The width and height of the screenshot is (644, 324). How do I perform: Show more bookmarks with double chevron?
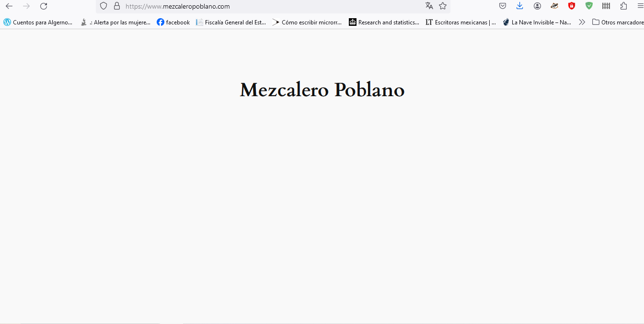pyautogui.click(x=582, y=22)
